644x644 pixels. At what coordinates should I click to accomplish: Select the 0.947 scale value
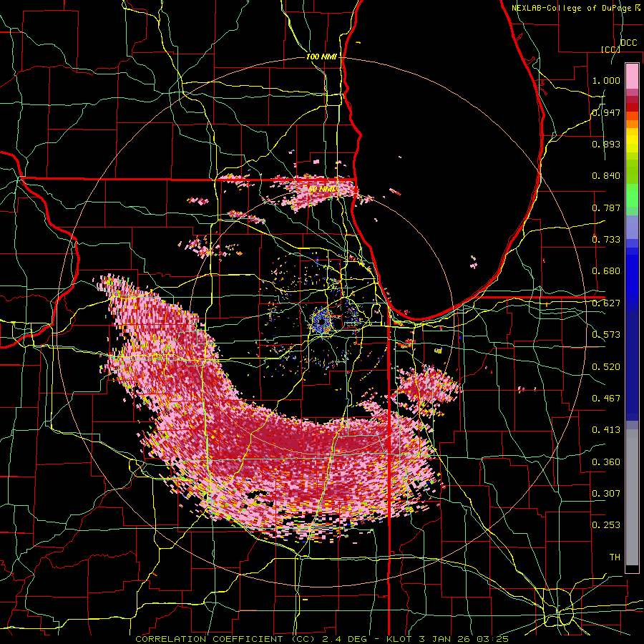[x=606, y=112]
